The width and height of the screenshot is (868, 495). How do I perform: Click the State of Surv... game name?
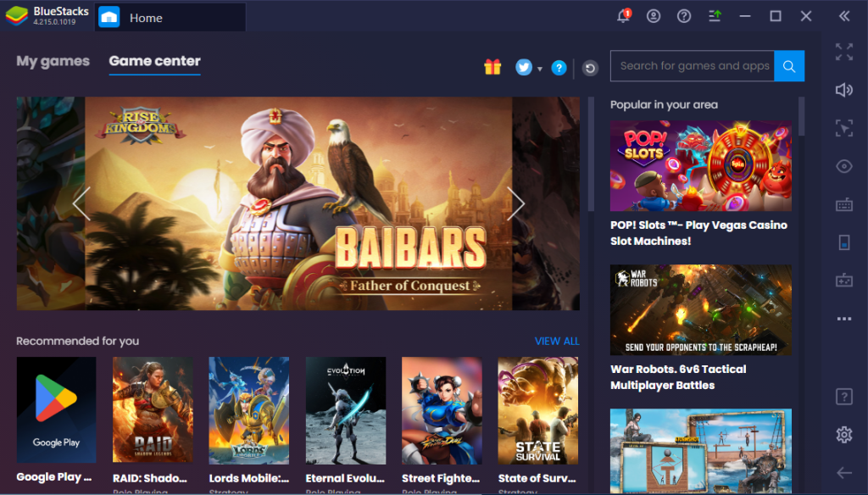pos(537,478)
